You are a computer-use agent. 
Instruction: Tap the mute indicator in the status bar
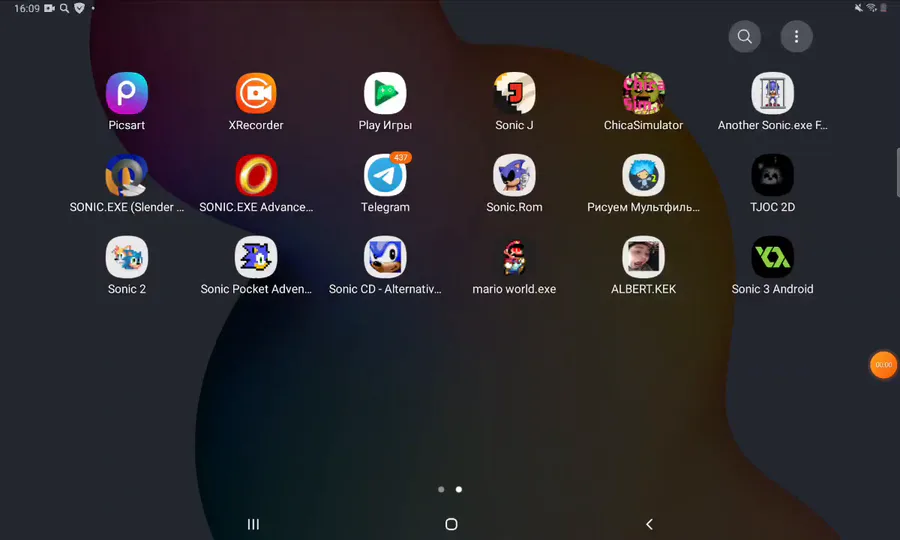[859, 7]
